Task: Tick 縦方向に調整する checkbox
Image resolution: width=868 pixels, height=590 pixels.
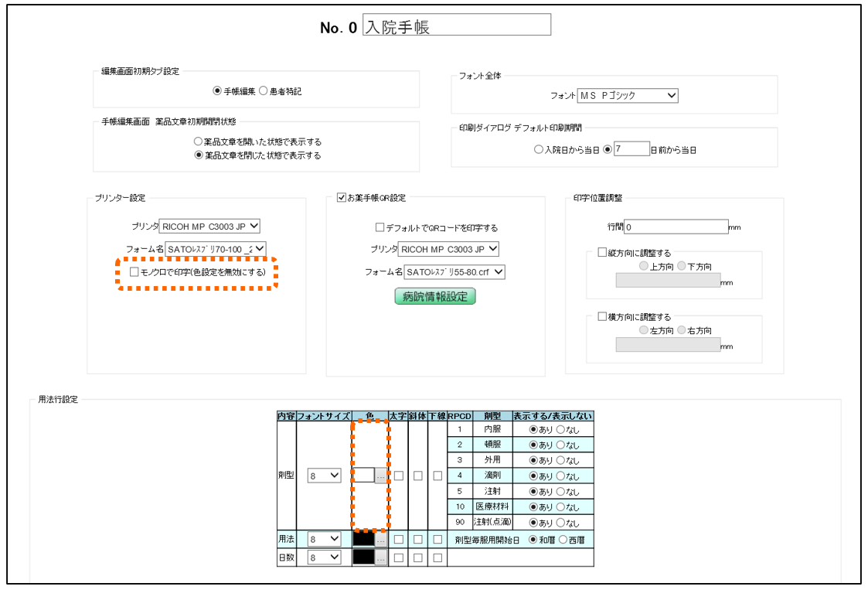Action: tap(603, 253)
